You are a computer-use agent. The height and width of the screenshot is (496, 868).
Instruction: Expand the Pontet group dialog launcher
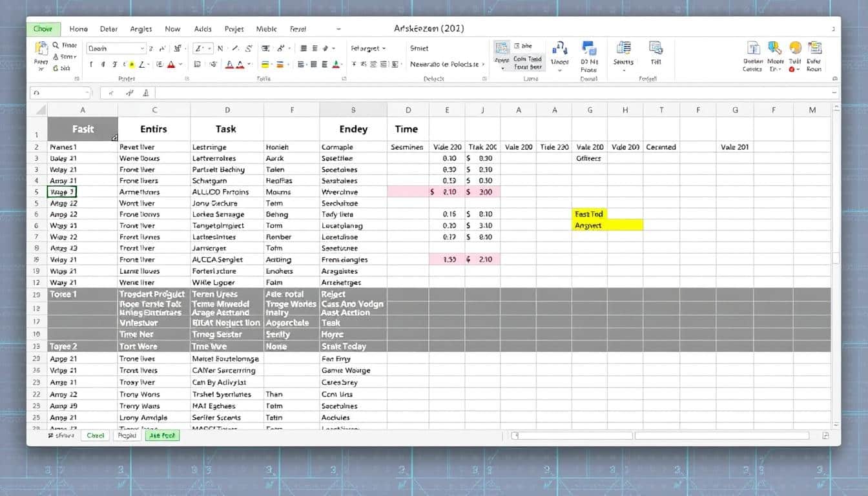click(x=187, y=79)
